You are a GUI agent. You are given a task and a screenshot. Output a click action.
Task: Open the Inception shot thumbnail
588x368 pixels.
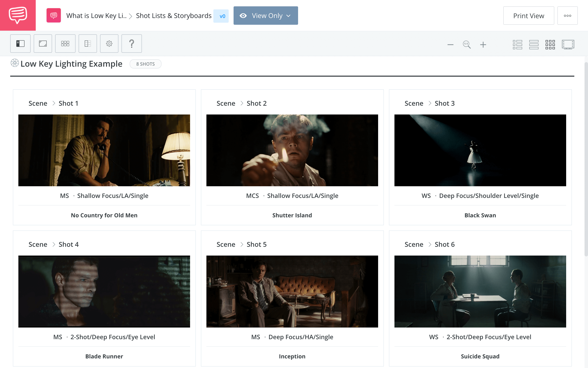point(292,291)
